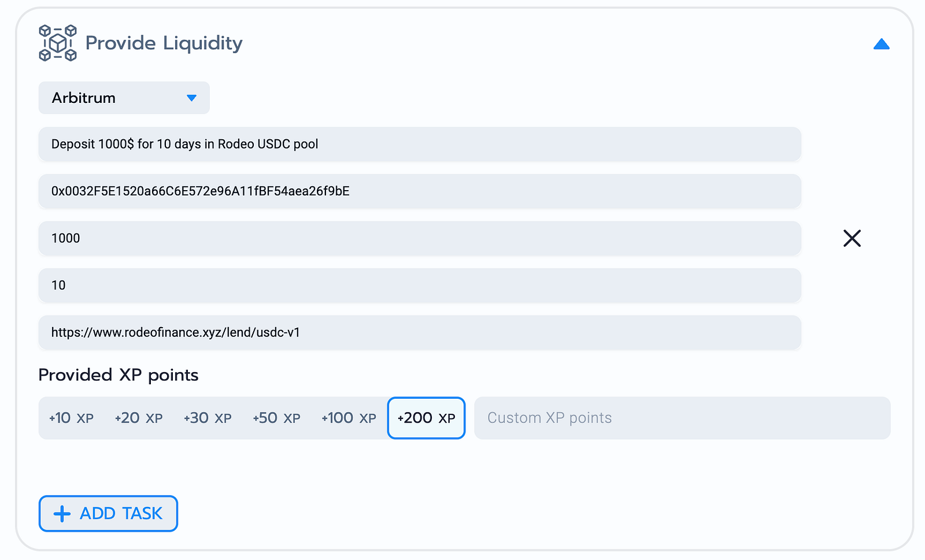The width and height of the screenshot is (925, 560).
Task: Remove the task with the X icon
Action: tap(852, 238)
